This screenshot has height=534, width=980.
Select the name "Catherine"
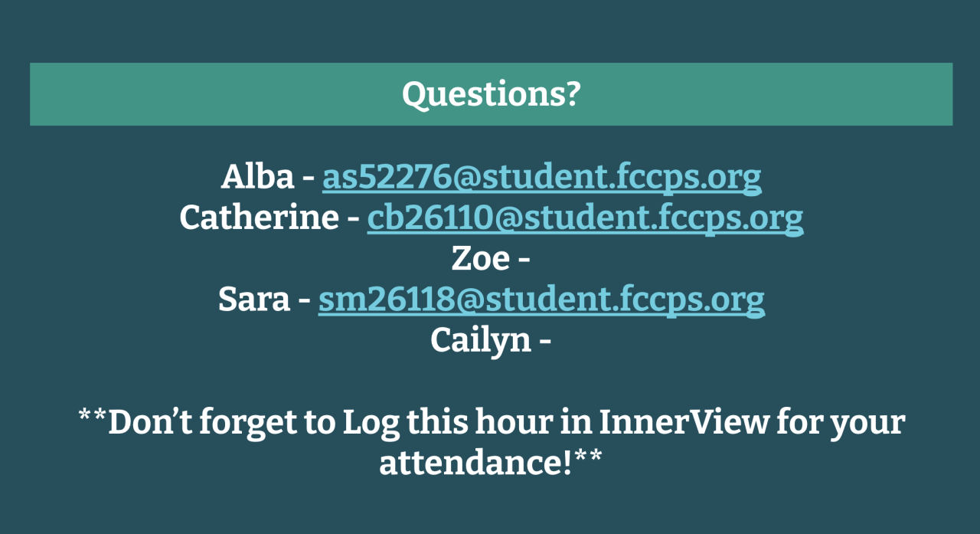(x=259, y=218)
